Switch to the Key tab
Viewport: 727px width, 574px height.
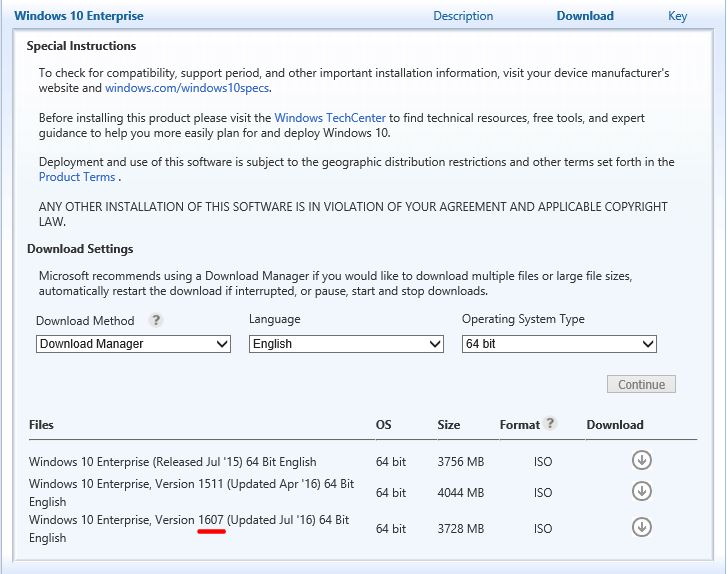coord(677,16)
